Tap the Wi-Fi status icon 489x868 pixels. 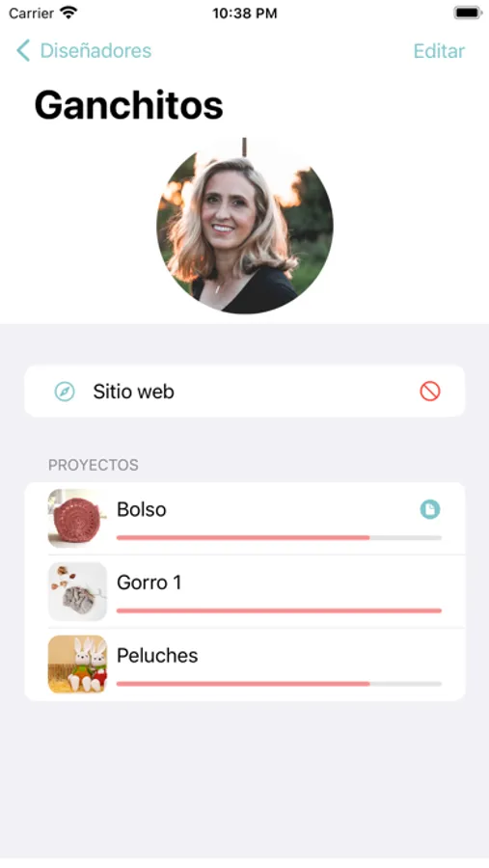(x=68, y=13)
